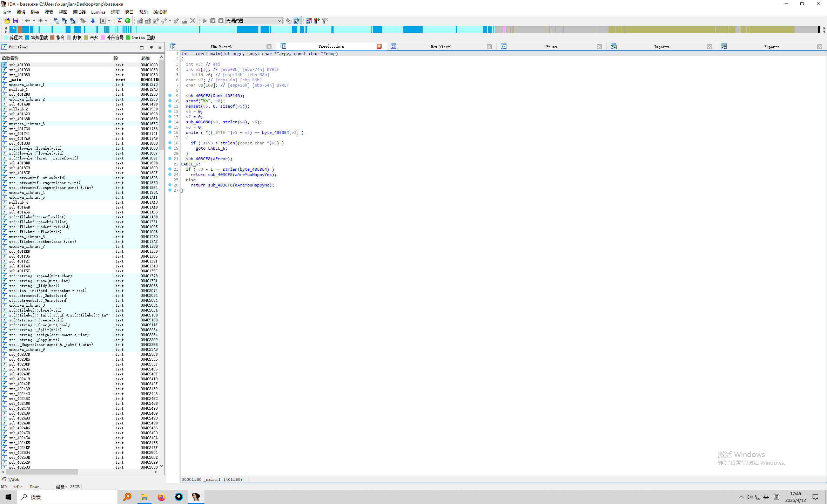Click the Pause process toolbar icon
The height and width of the screenshot is (504, 827).
tap(213, 21)
